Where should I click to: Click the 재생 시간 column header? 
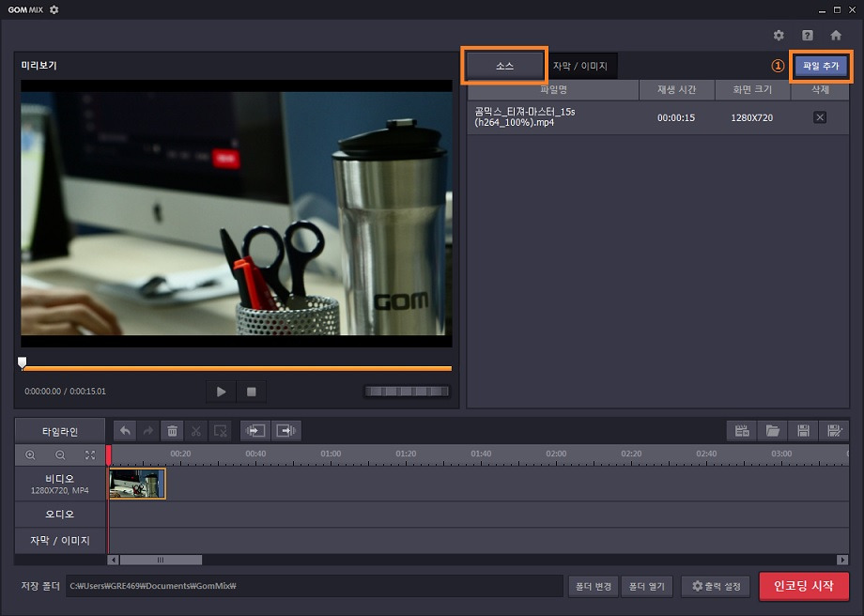tap(677, 90)
